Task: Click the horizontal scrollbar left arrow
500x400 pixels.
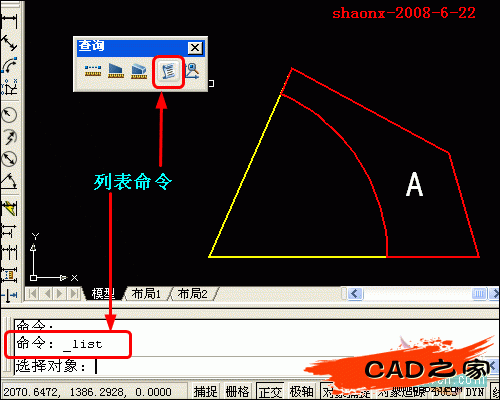Action: [x=354, y=294]
